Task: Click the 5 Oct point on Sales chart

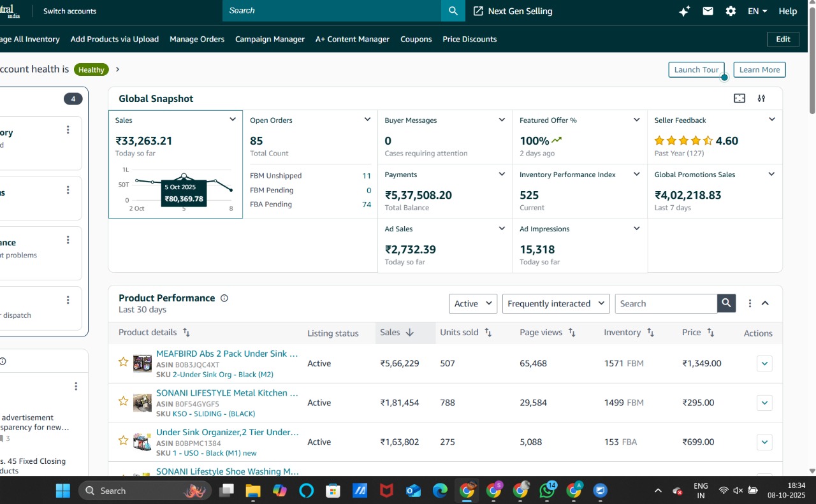Action: tap(184, 175)
